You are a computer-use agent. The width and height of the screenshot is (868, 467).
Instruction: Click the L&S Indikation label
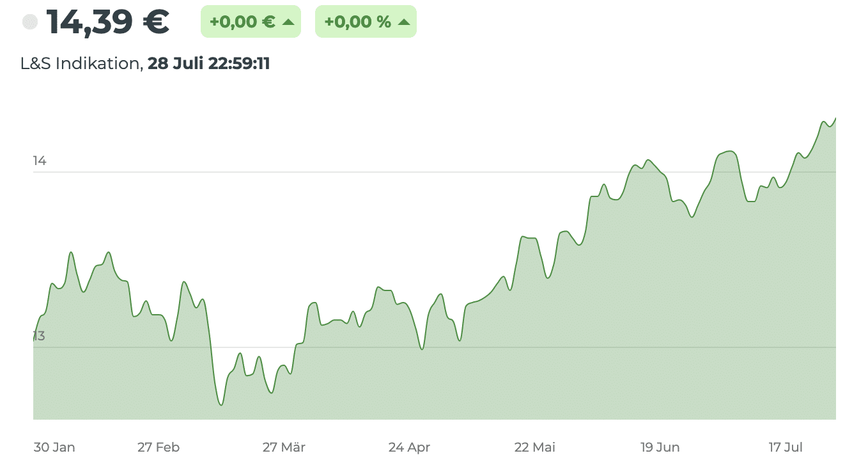[80, 64]
